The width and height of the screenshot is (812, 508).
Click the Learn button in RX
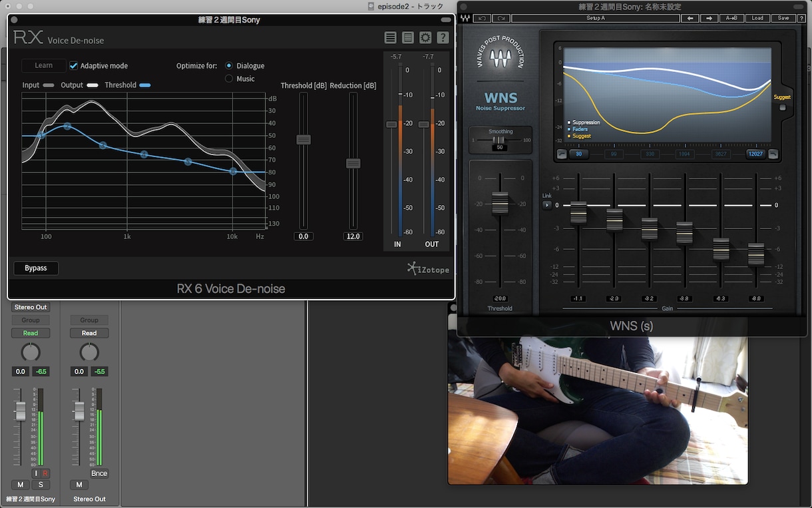[x=44, y=65]
